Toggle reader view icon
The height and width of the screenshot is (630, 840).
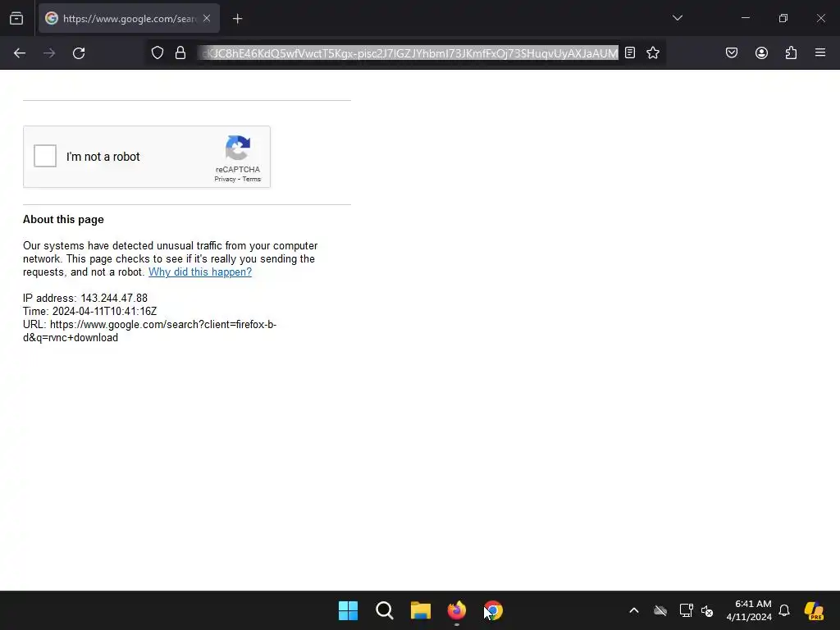pos(630,53)
